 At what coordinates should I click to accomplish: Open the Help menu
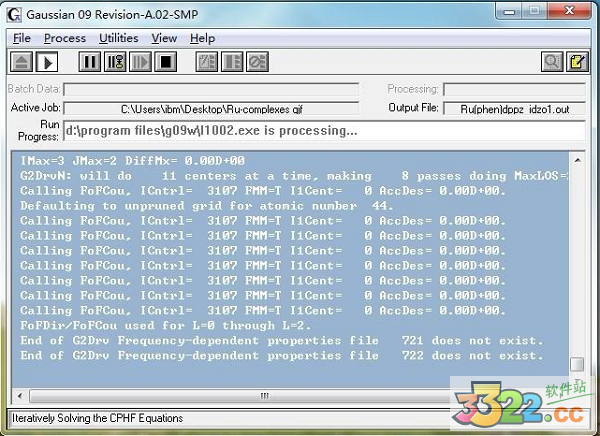point(202,38)
